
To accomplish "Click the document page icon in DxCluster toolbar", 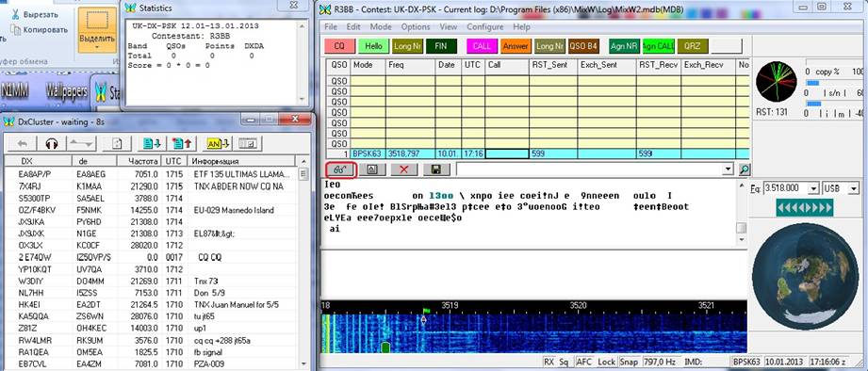I will [x=117, y=144].
